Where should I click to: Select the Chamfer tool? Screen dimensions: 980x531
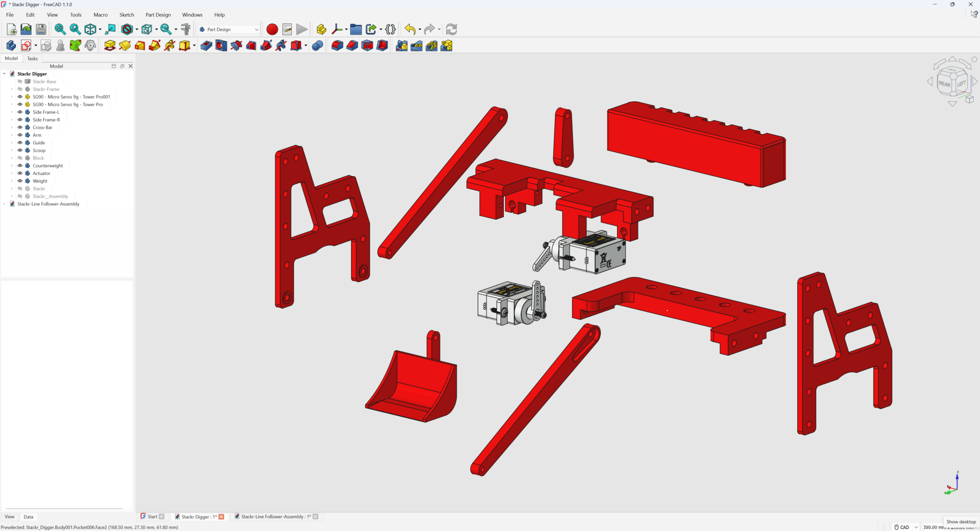tap(352, 46)
